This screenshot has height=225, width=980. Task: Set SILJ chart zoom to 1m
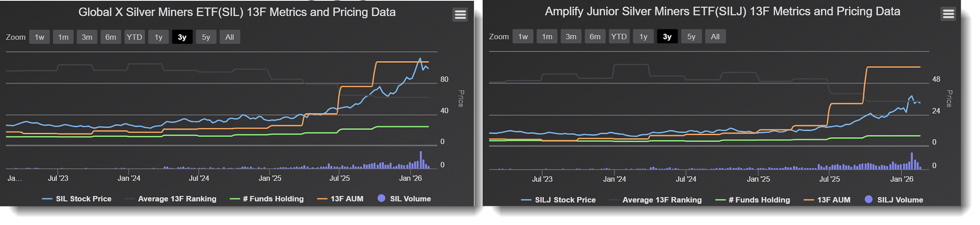click(x=547, y=37)
